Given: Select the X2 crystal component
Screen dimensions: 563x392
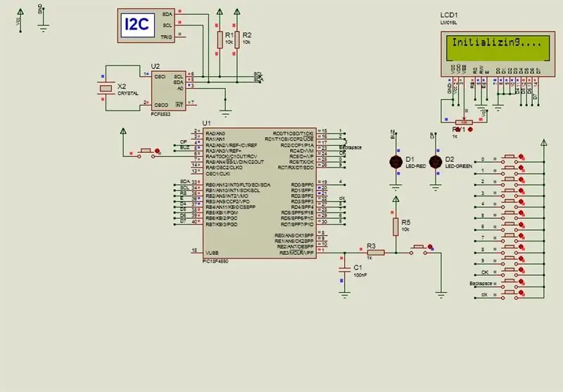Looking at the screenshot, I should [106, 88].
